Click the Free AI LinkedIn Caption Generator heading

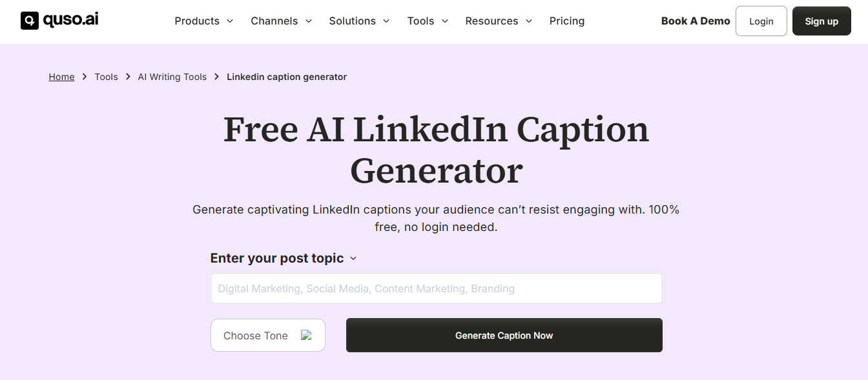(436, 150)
